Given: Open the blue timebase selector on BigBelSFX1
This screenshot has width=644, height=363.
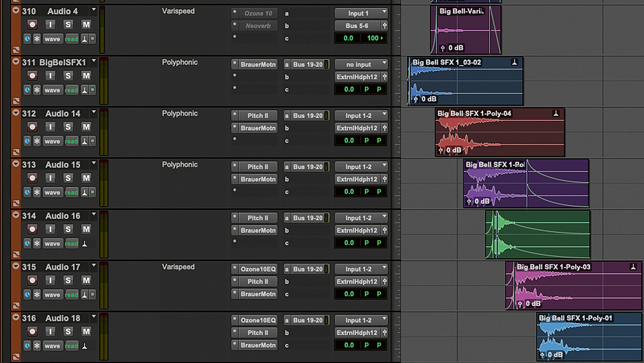Looking at the screenshot, I should point(27,90).
